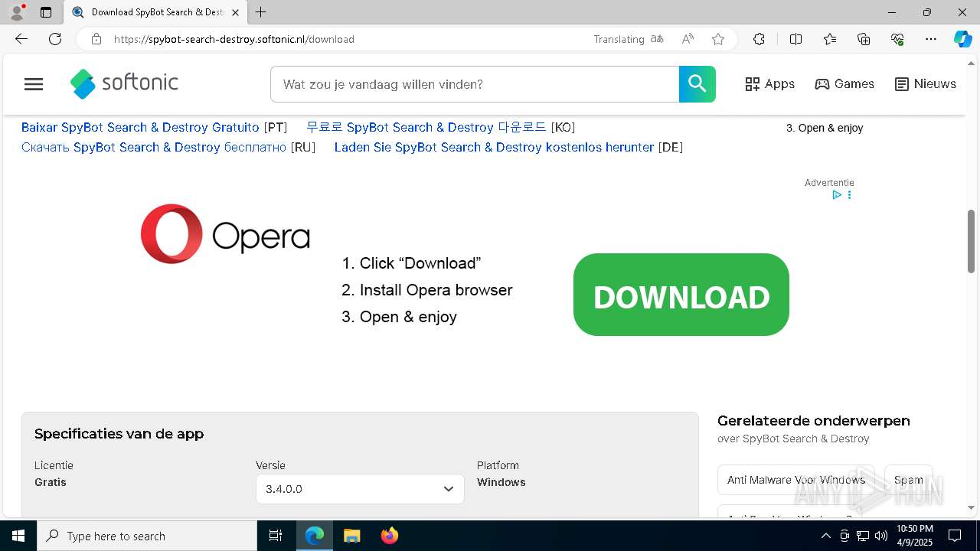Click the Platform Windows text
This screenshot has height=551, width=980.
[501, 482]
